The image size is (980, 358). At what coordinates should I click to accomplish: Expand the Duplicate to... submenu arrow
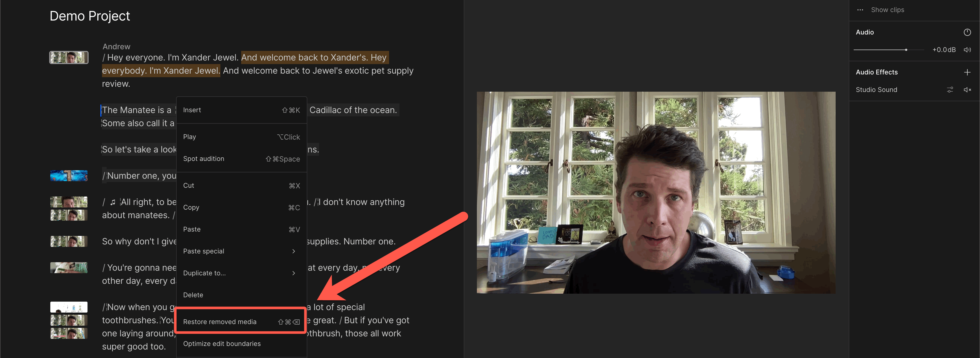coord(293,273)
